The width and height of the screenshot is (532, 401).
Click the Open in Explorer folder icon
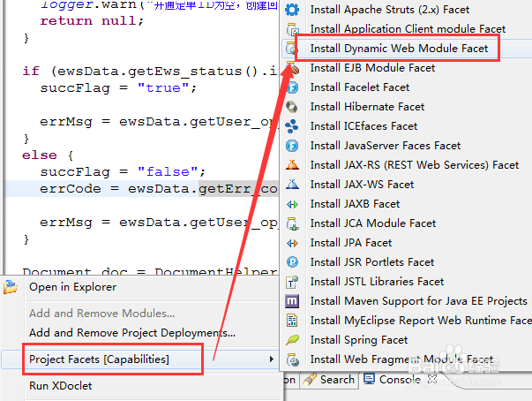click(x=11, y=287)
